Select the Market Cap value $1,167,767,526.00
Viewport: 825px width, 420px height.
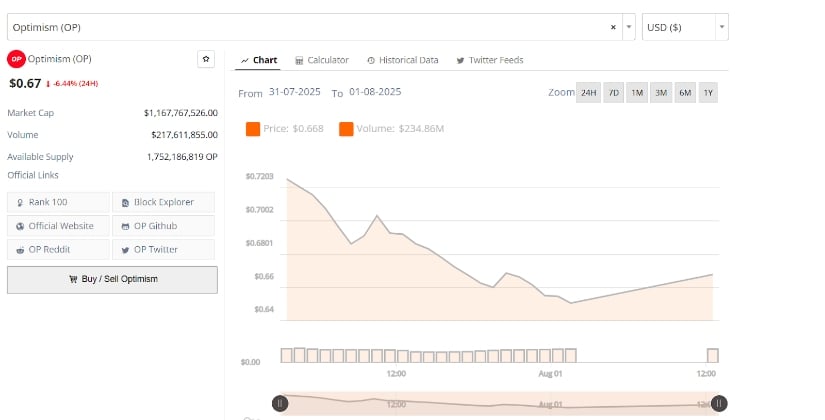(180, 113)
